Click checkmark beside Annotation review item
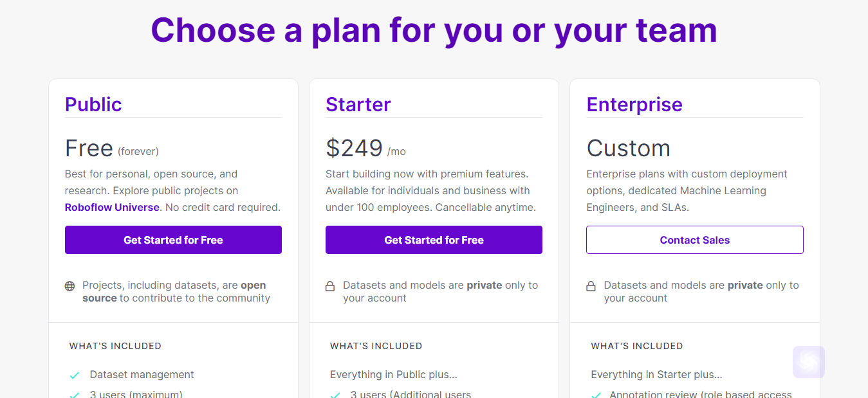This screenshot has width=868, height=398. pyautogui.click(x=596, y=394)
